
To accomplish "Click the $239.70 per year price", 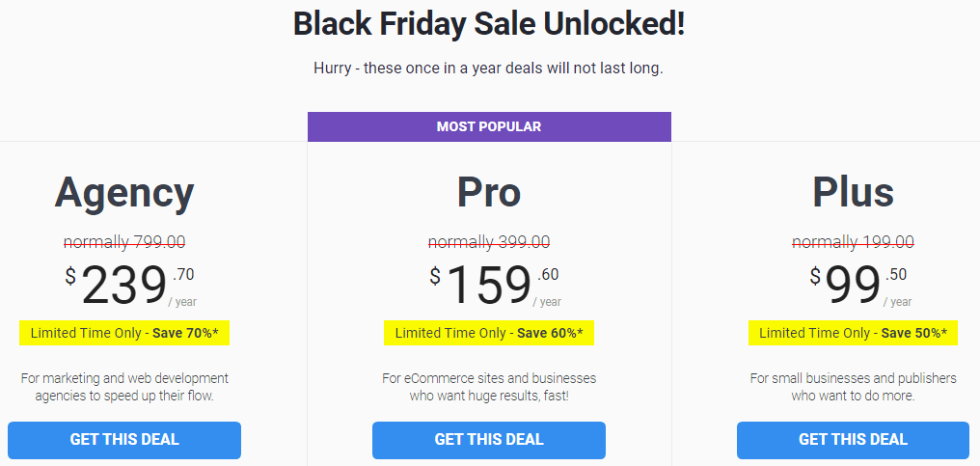I will 130,286.
